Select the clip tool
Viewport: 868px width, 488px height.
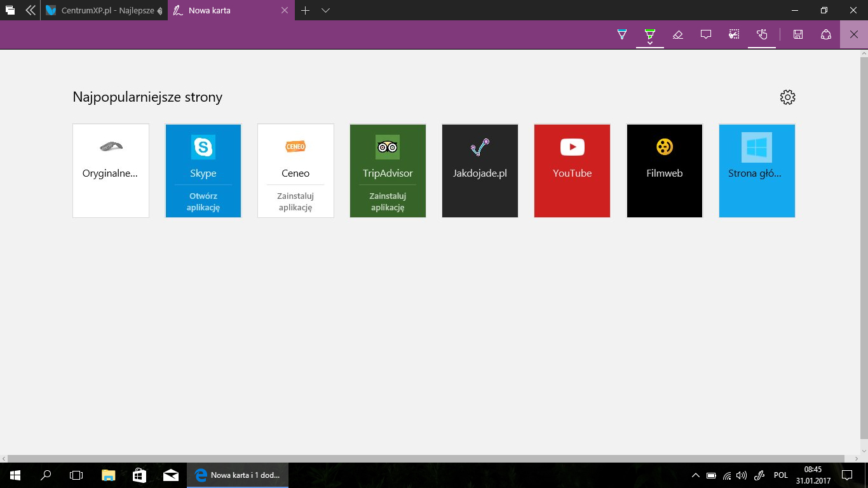point(734,34)
